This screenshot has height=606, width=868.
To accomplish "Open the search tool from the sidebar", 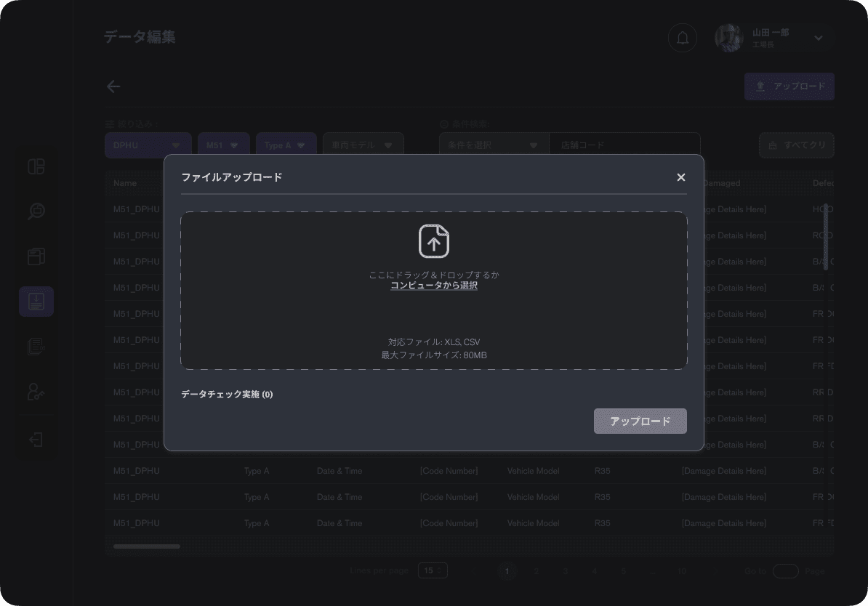I will [36, 211].
